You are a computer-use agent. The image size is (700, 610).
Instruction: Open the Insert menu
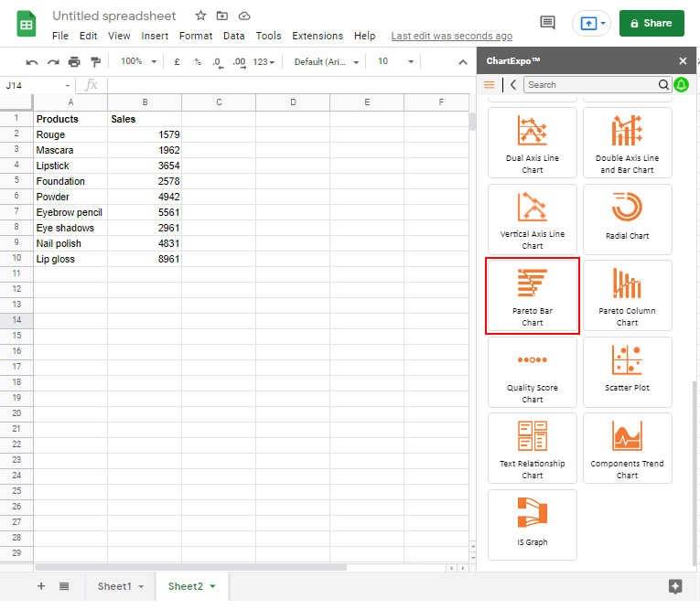(155, 36)
